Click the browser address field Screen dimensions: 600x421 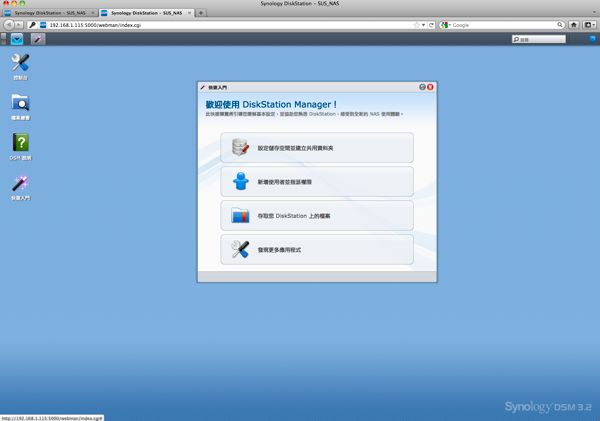pyautogui.click(x=230, y=25)
